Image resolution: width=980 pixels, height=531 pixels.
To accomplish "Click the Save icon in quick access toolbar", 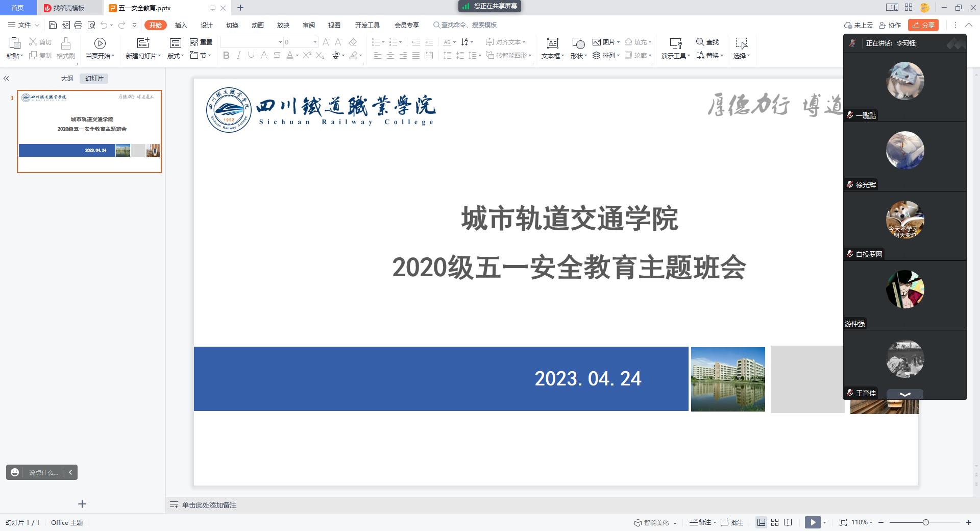I will pyautogui.click(x=53, y=25).
